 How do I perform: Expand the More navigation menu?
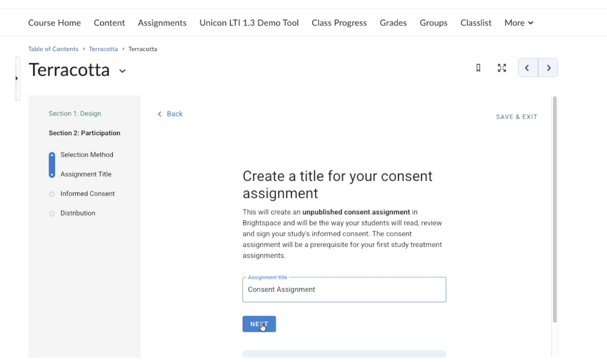coord(519,23)
